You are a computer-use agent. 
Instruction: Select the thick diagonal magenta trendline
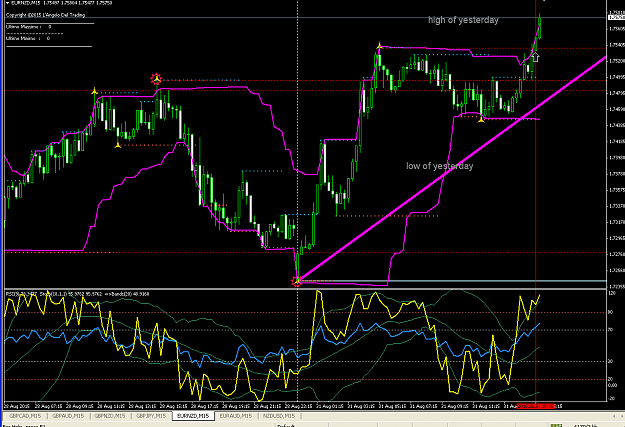[451, 169]
